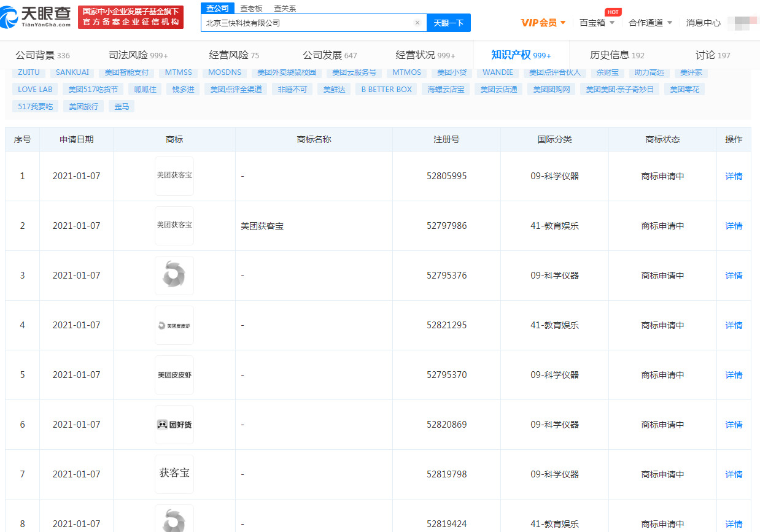The width and height of the screenshot is (760, 532).
Task: Clear the search box with the X icon
Action: pyautogui.click(x=417, y=23)
